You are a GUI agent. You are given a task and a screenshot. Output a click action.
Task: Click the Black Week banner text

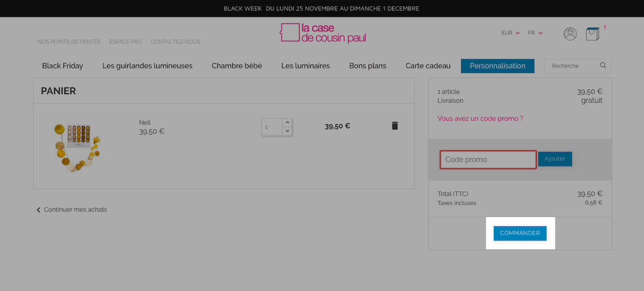point(321,9)
